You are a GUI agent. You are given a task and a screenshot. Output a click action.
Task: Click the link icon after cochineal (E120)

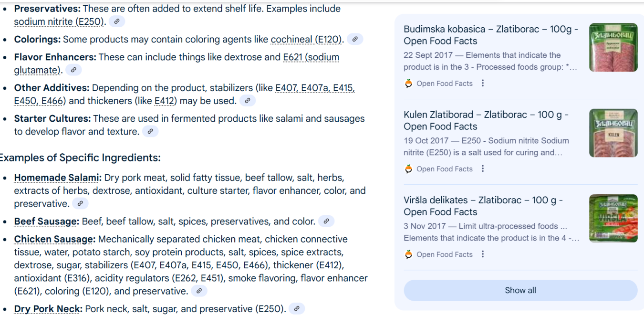click(354, 40)
